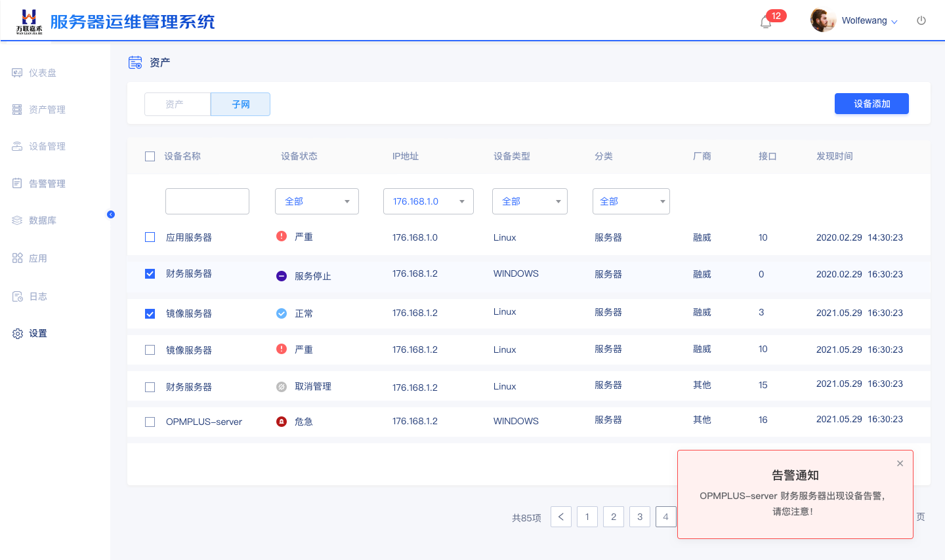The image size is (945, 560).
Task: Click the 设置 settings gear icon
Action: pos(18,334)
